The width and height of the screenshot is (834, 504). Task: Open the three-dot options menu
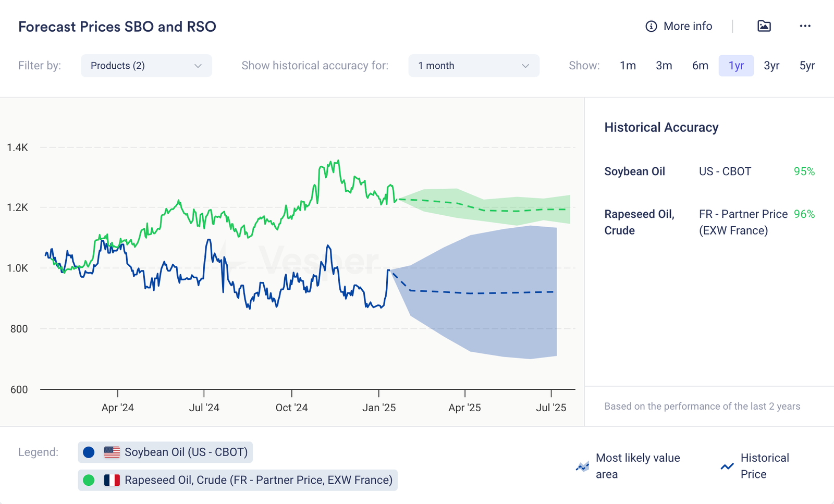805,26
